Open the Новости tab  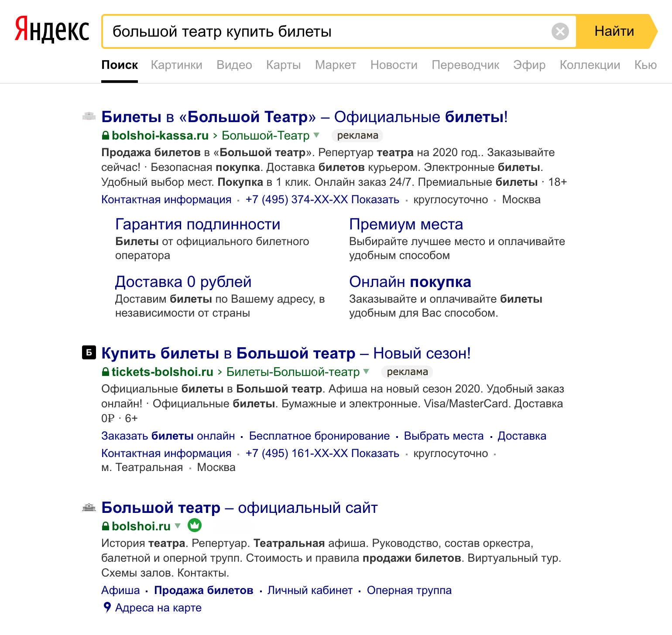[x=394, y=65]
